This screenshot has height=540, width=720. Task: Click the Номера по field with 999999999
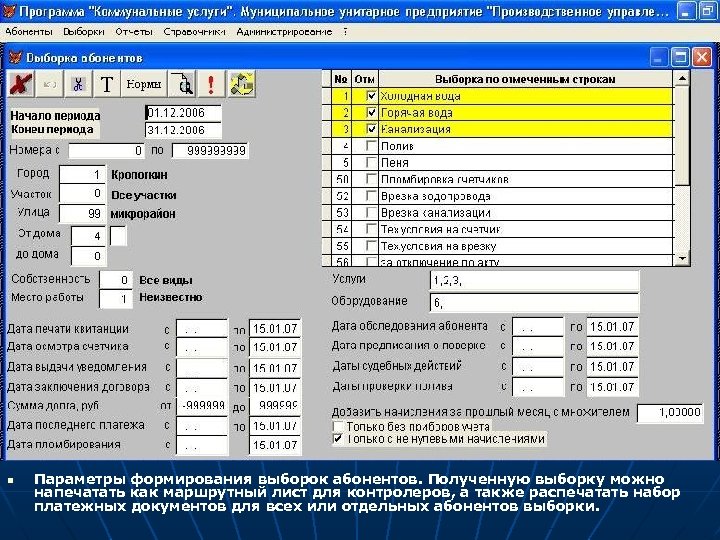pyautogui.click(x=210, y=151)
